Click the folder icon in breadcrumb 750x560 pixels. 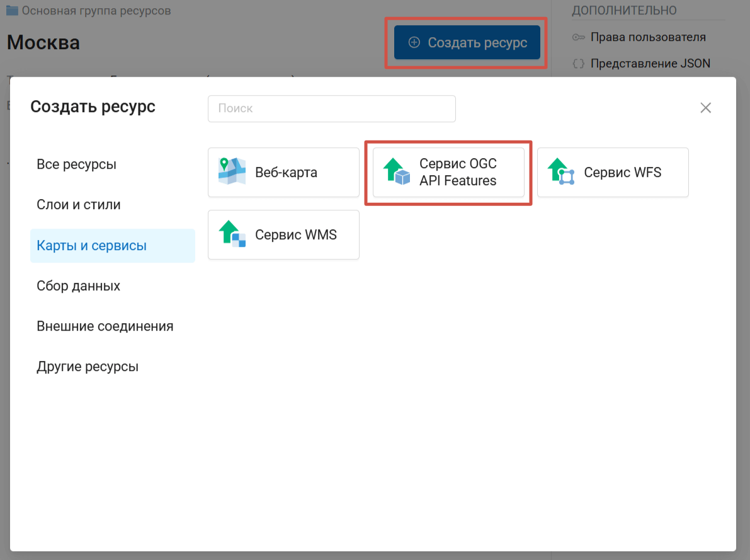point(12,11)
